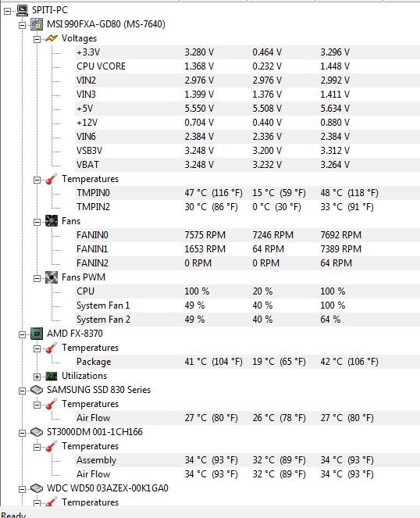The height and width of the screenshot is (518, 420).
Task: Select the Package temperature row
Action: (x=247, y=362)
